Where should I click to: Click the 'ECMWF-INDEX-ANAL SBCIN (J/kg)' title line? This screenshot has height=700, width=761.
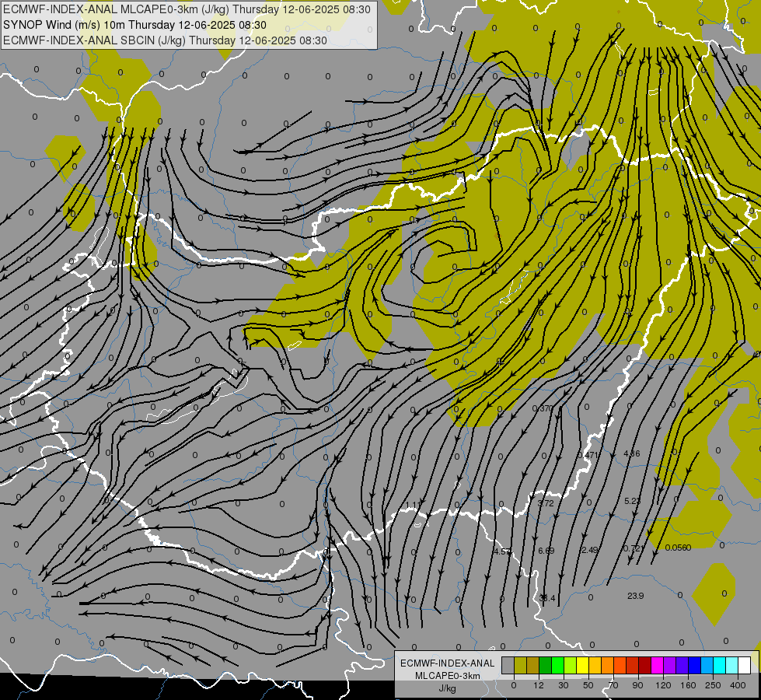point(165,40)
